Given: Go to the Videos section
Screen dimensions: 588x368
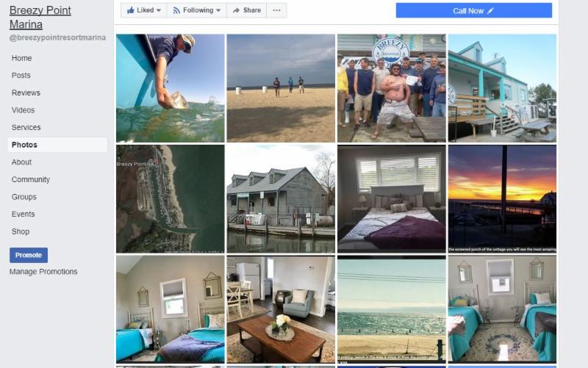Looking at the screenshot, I should (x=23, y=110).
